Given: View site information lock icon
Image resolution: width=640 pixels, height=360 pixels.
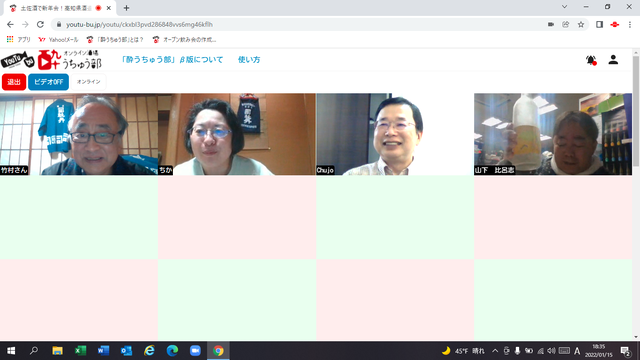Looking at the screenshot, I should [59, 24].
